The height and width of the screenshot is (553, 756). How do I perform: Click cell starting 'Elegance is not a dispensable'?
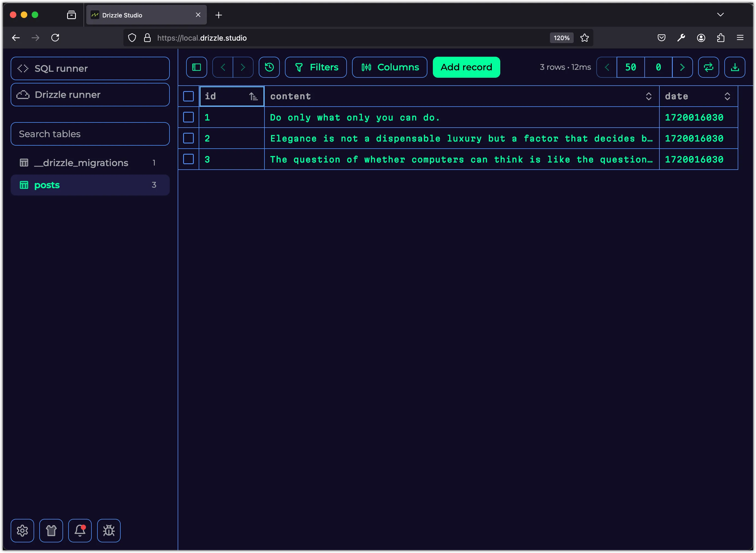[462, 138]
